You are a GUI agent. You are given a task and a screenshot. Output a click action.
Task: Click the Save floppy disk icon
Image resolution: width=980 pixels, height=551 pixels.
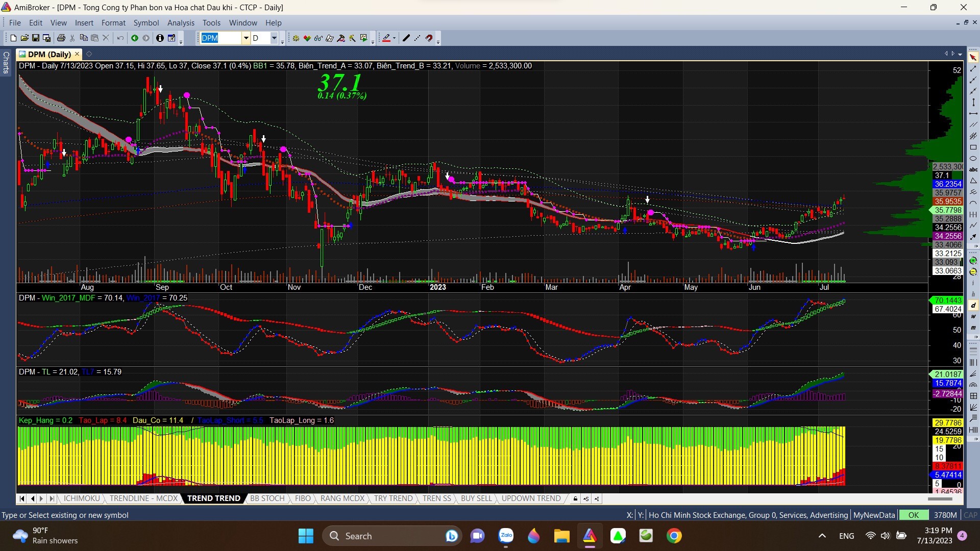(x=36, y=38)
